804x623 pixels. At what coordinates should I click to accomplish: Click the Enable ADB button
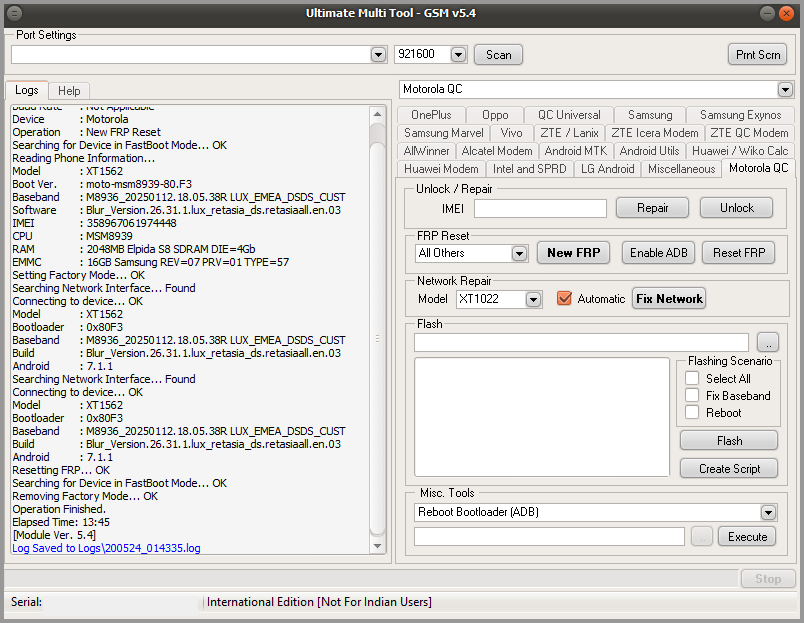[658, 253]
